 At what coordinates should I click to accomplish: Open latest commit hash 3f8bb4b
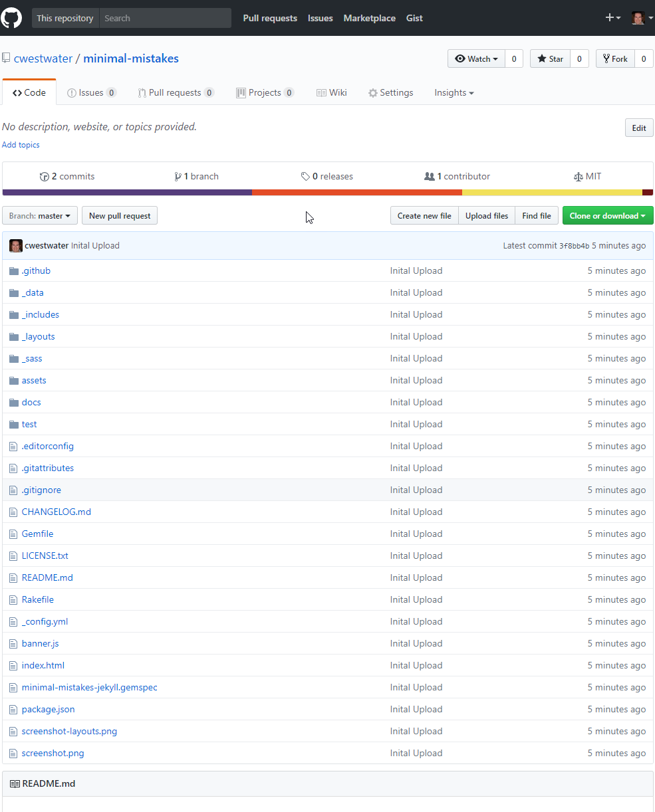574,246
